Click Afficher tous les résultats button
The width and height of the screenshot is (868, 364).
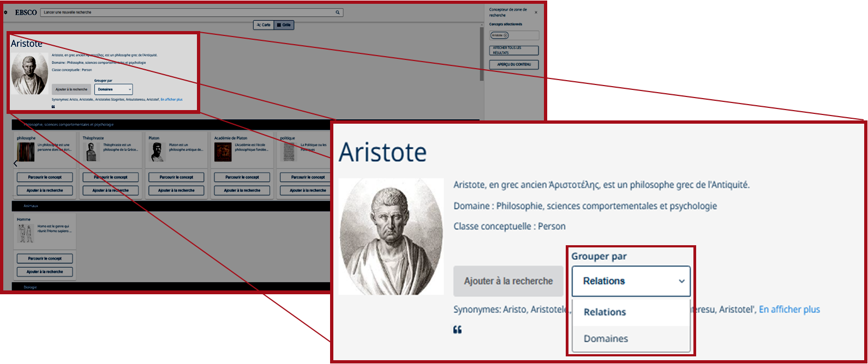pyautogui.click(x=514, y=51)
